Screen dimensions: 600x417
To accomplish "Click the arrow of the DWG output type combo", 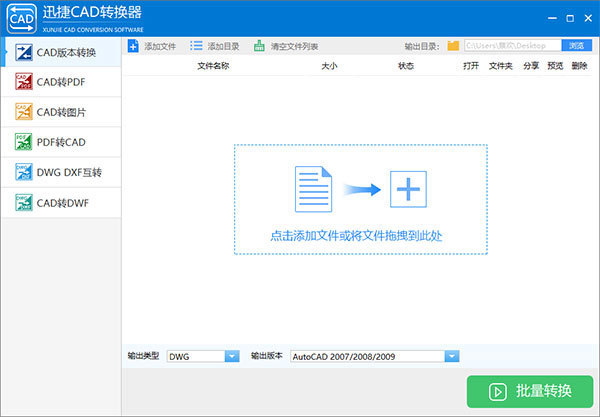I will pyautogui.click(x=232, y=356).
